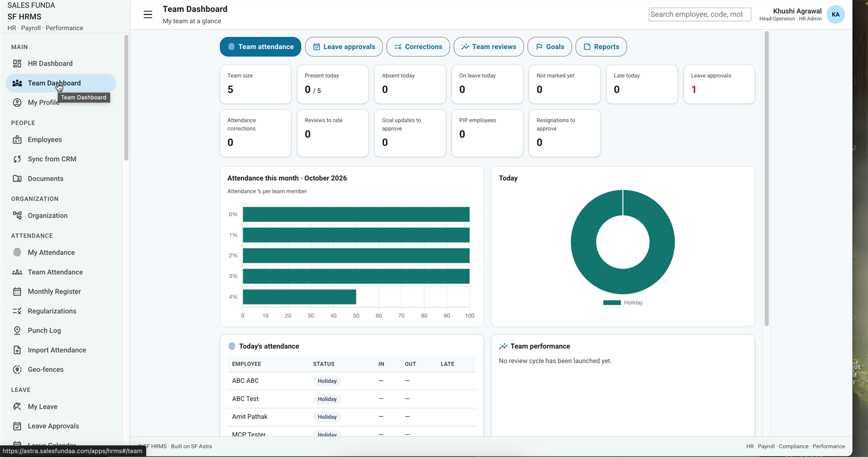Open the Employees sidebar link

click(61, 140)
